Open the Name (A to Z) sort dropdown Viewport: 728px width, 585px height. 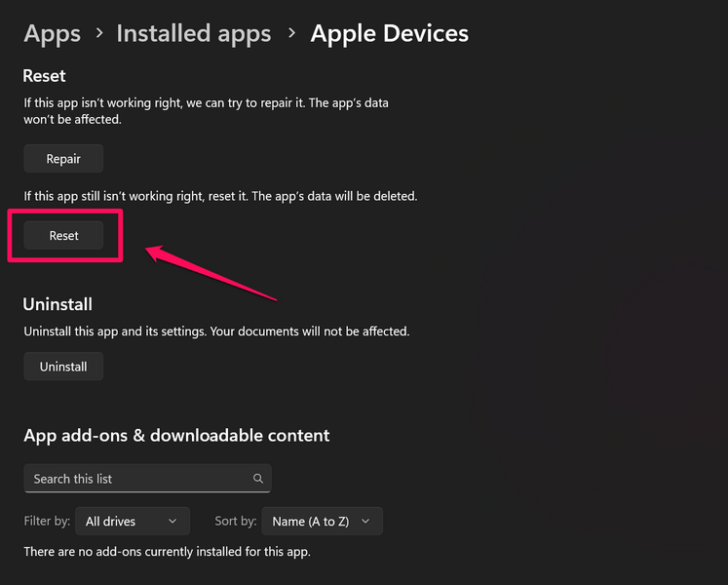[322, 522]
